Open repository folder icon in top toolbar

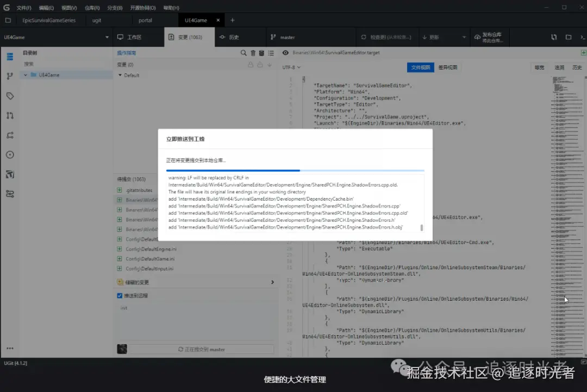click(569, 37)
